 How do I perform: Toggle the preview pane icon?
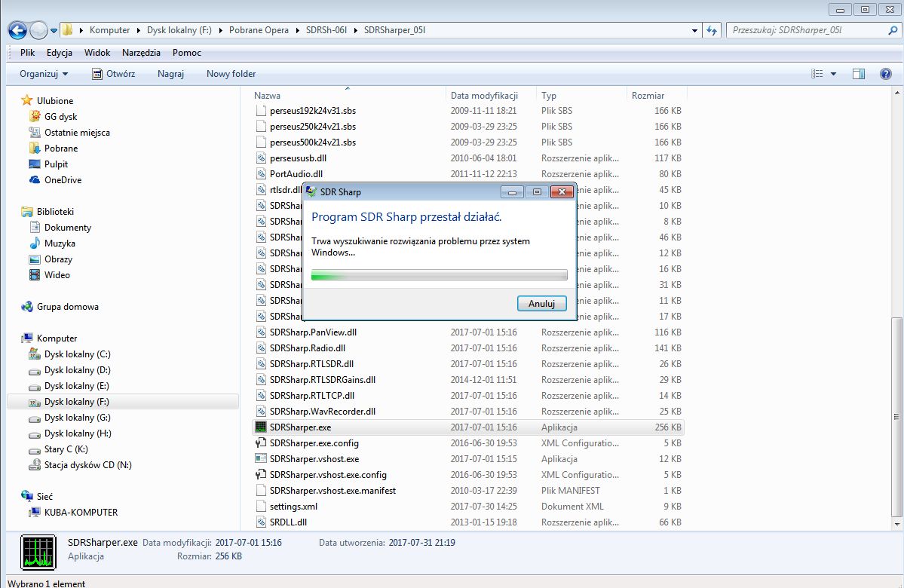859,74
